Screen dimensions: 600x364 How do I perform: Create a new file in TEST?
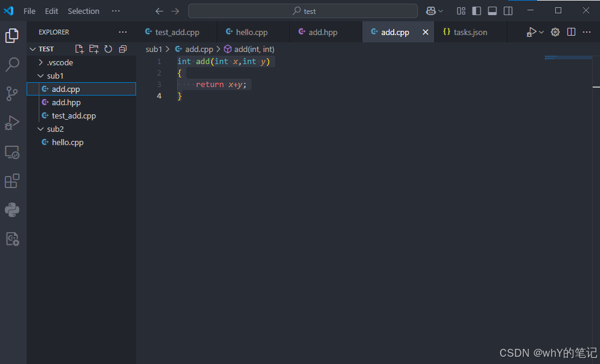pos(79,49)
